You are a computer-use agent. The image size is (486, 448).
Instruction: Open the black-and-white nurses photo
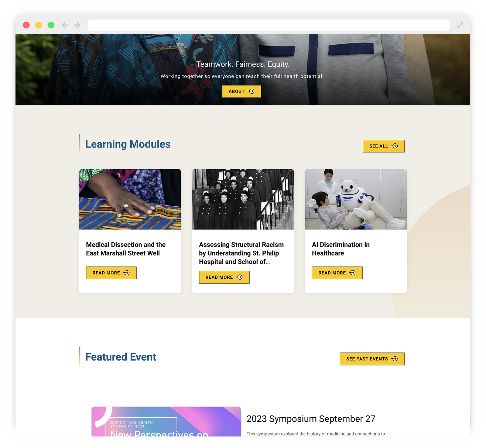(x=243, y=199)
